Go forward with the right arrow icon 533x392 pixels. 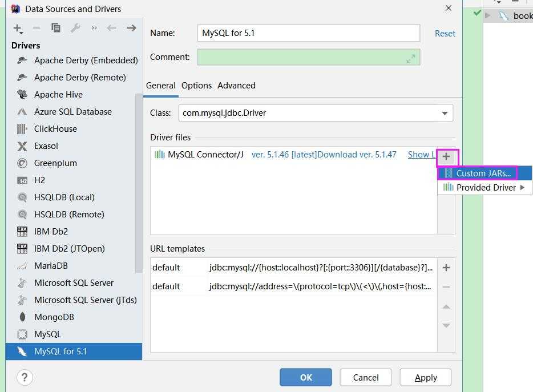pyautogui.click(x=131, y=28)
